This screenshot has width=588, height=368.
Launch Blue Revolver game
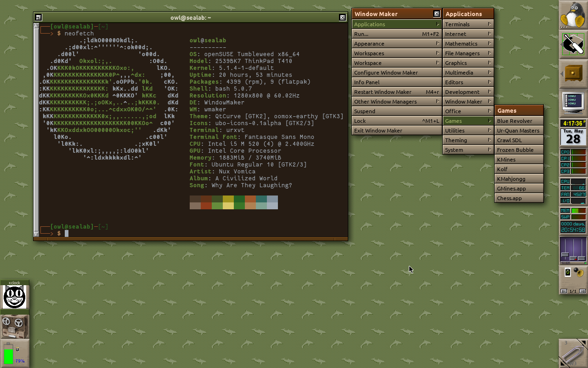pos(519,121)
